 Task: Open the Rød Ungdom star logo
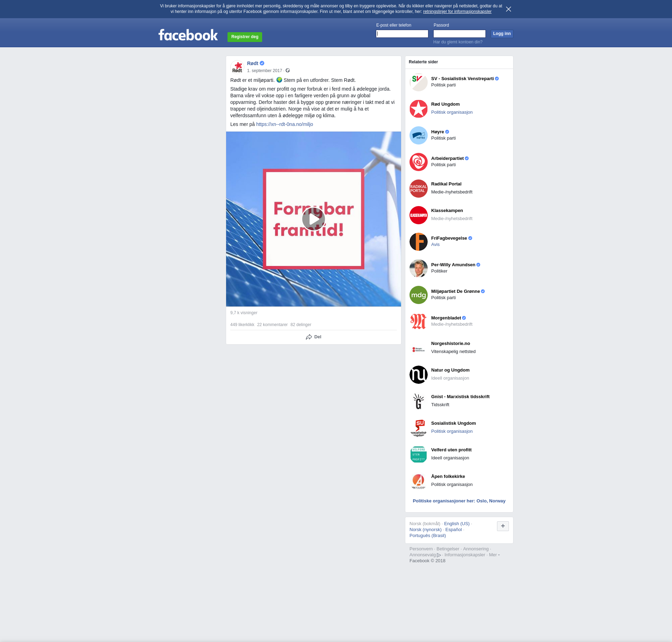point(418,109)
